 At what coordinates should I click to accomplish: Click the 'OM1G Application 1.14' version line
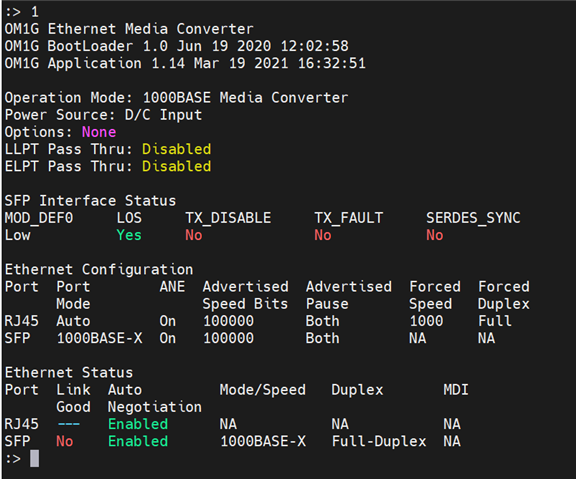tap(185, 63)
